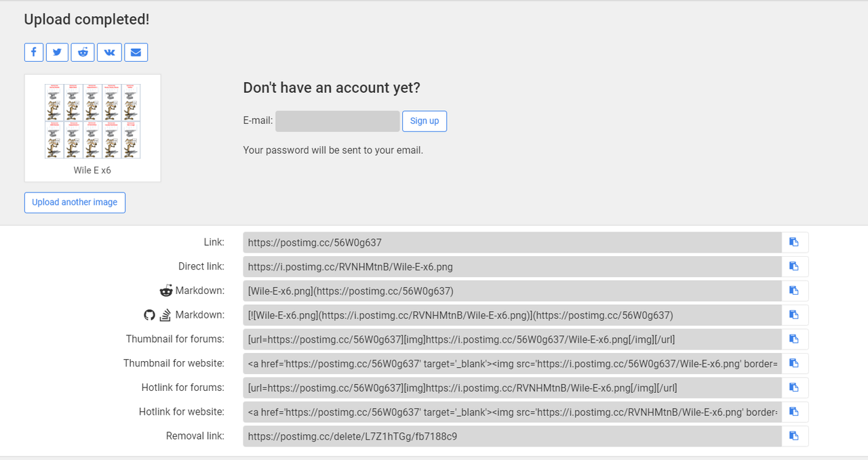The image size is (868, 460).
Task: Click the 'Hotlink for website:' label
Action: [x=182, y=412]
